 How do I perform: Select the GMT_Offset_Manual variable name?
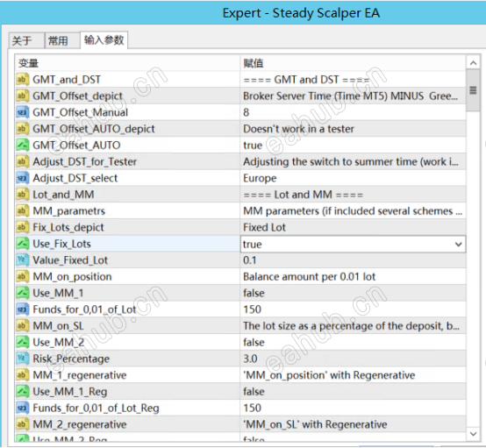[81, 112]
